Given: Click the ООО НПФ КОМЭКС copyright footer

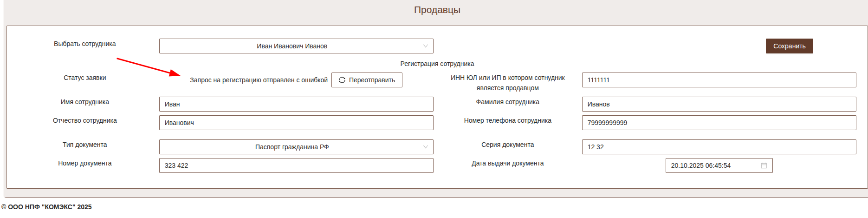Looking at the screenshot, I should tap(46, 207).
